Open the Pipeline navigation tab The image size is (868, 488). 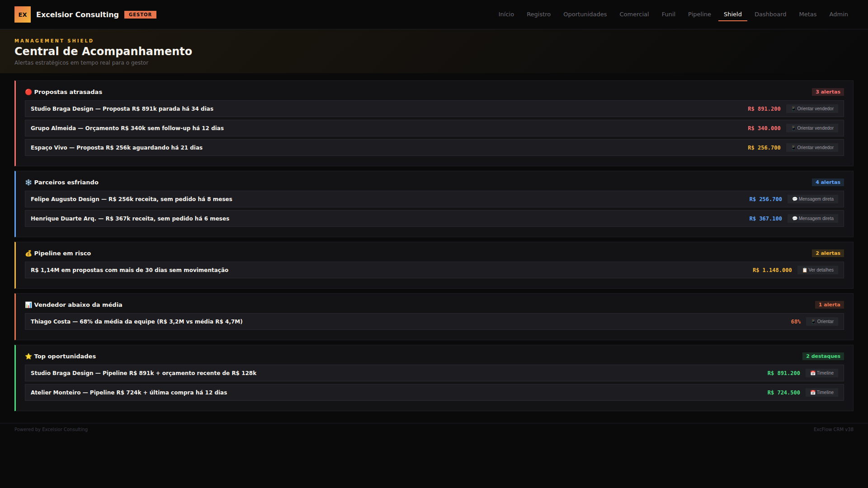(699, 14)
